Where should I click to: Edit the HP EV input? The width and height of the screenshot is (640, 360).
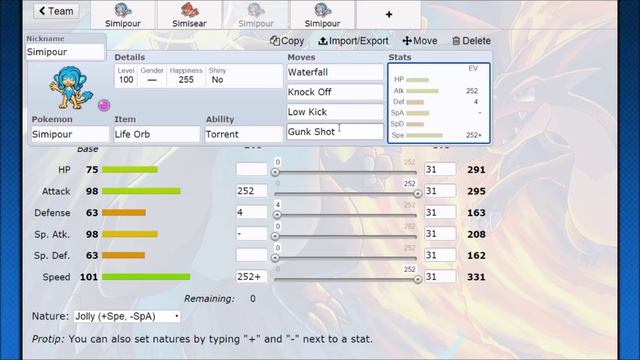click(x=251, y=169)
